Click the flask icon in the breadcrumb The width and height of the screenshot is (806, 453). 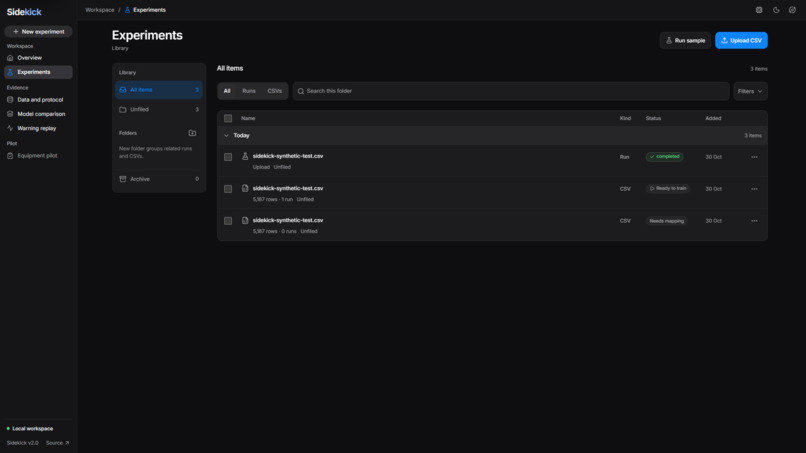127,10
